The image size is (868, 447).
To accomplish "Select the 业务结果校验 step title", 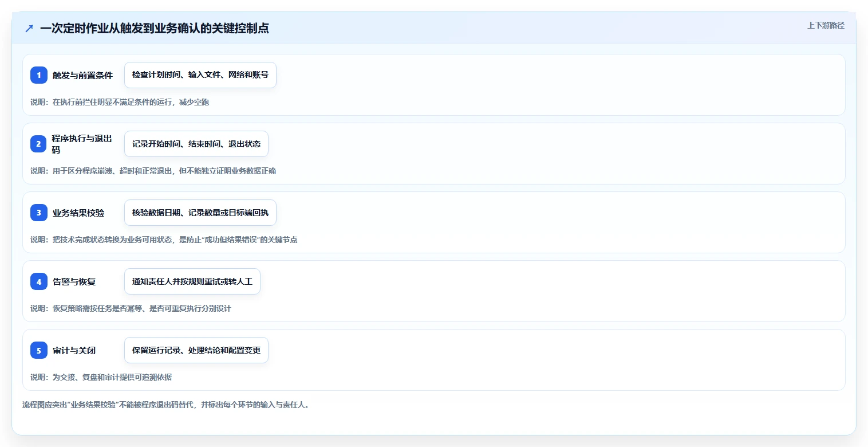I will 78,213.
